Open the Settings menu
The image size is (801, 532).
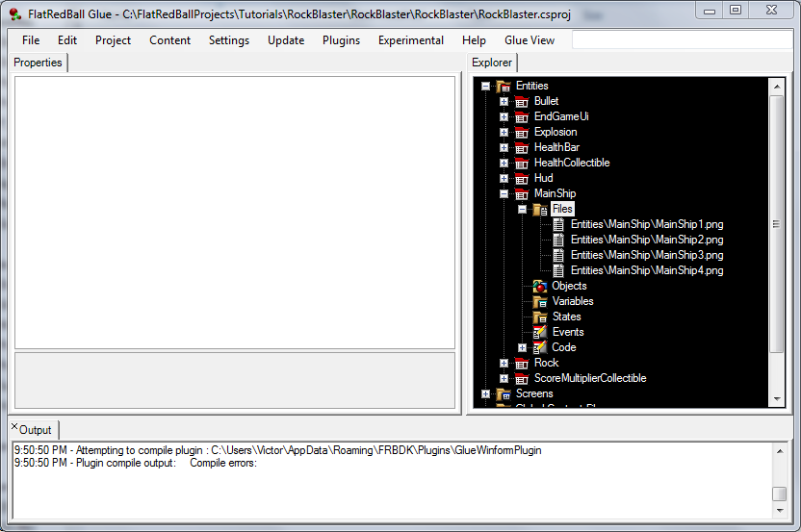click(229, 40)
